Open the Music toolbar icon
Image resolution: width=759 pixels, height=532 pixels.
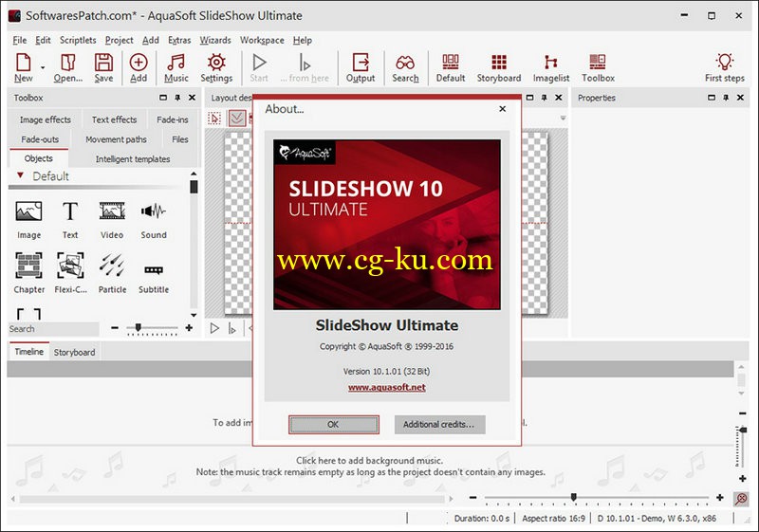(176, 67)
